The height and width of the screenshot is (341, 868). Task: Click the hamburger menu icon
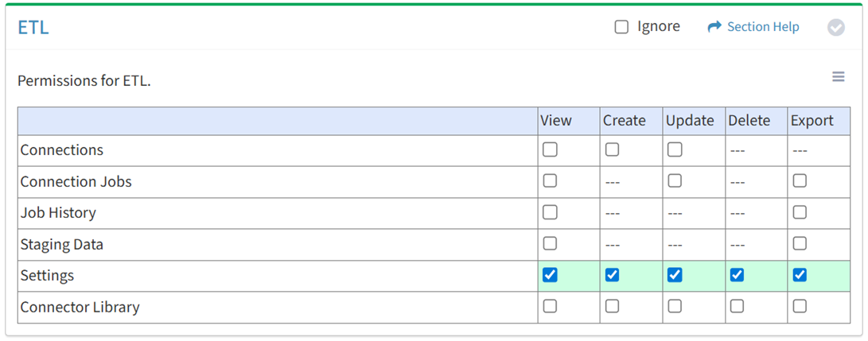click(838, 77)
